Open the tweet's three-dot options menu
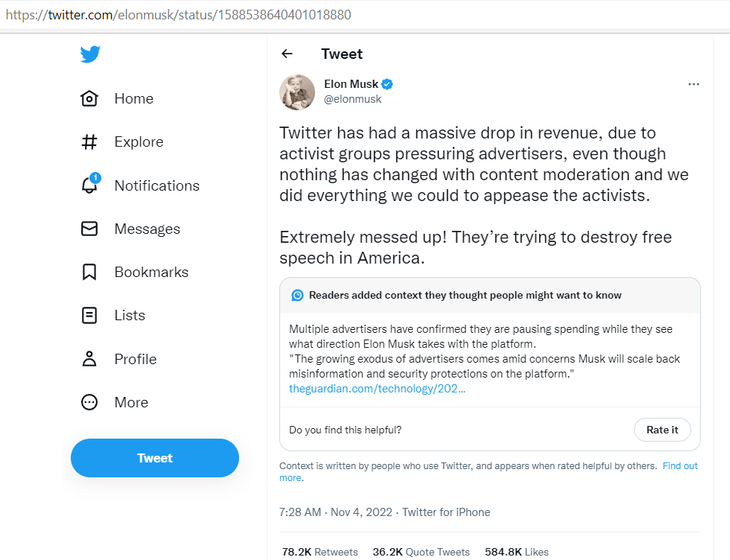This screenshot has width=730, height=560. click(x=693, y=84)
